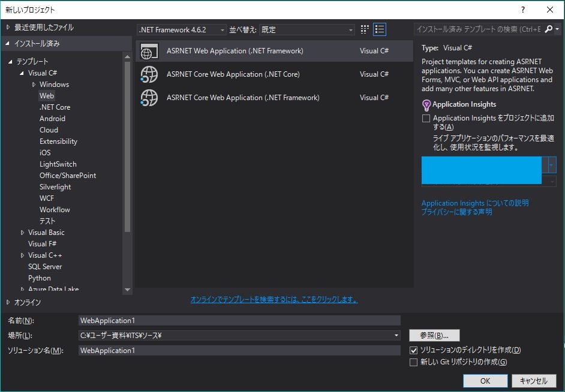Viewport: 565px width, 392px height.
Task: Expand 最近使用したファイル section
Action: pyautogui.click(x=8, y=28)
